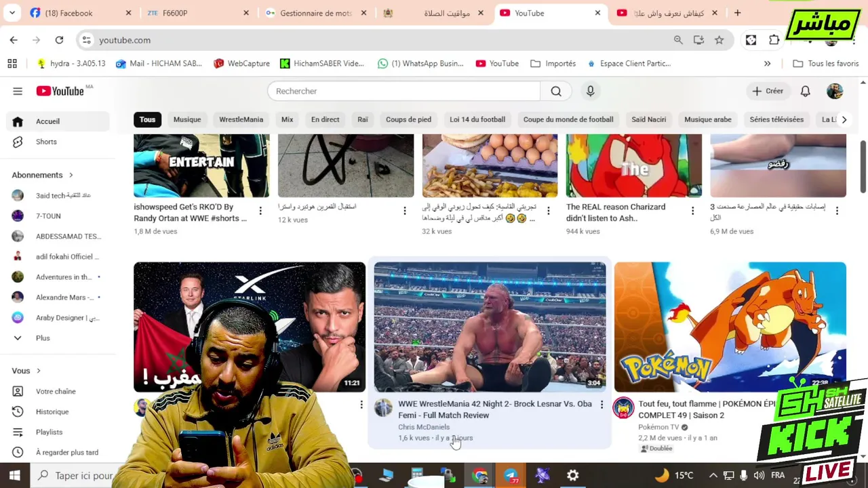Open the Pokémon TV channel avatar
Screen dimensions: 868x488
tap(623, 408)
